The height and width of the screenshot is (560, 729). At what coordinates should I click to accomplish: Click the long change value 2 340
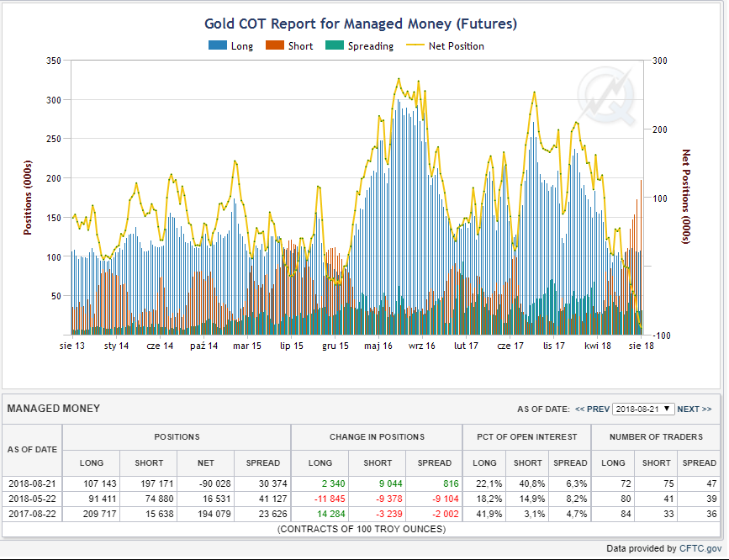(x=333, y=483)
